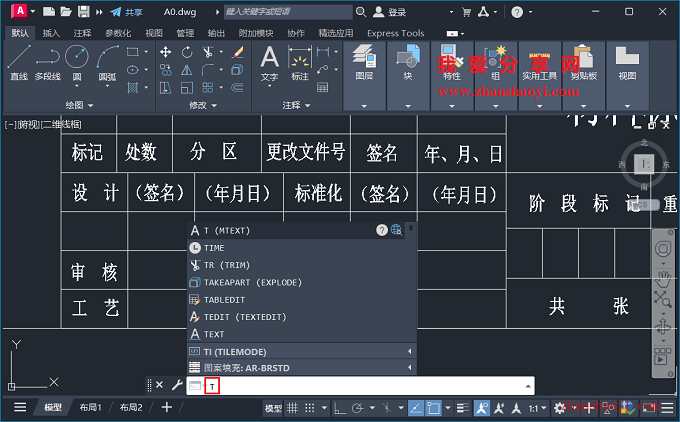Click the autocomplete list scrollbar

[410, 227]
